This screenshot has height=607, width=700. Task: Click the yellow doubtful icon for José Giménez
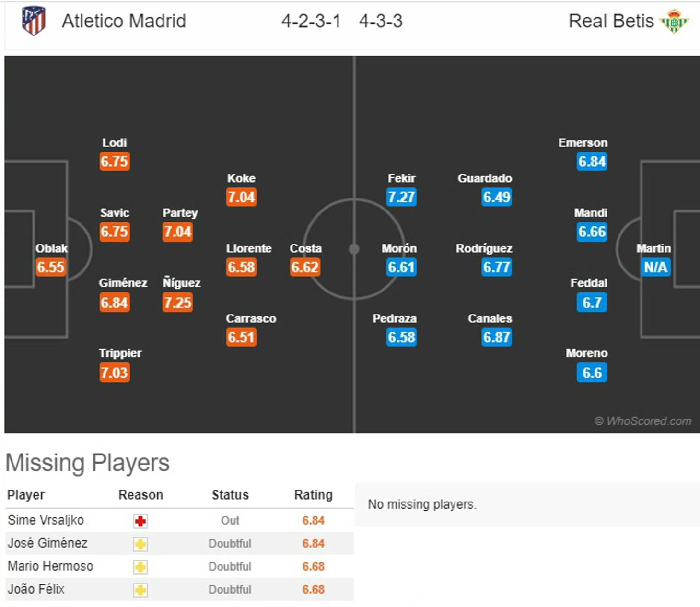pos(140,544)
